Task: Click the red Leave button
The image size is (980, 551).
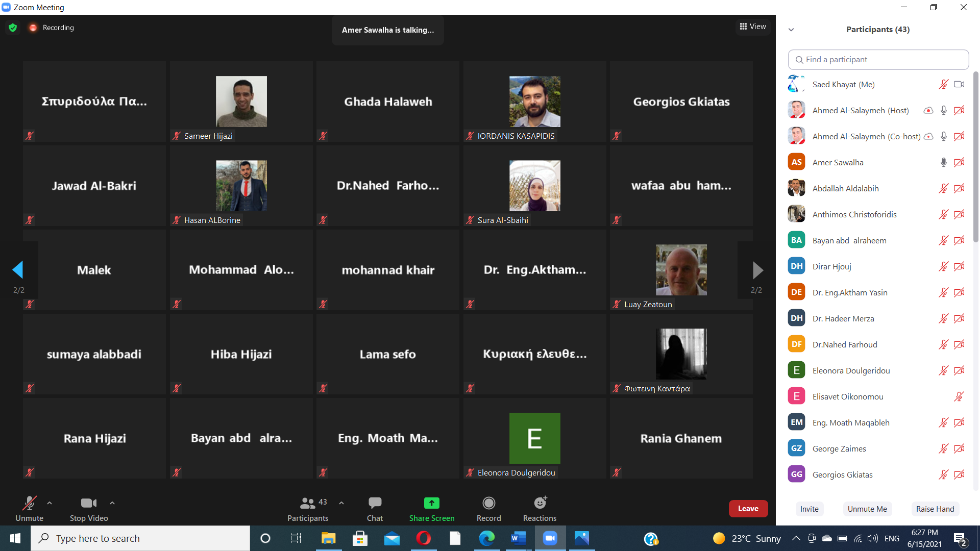Action: click(x=748, y=509)
